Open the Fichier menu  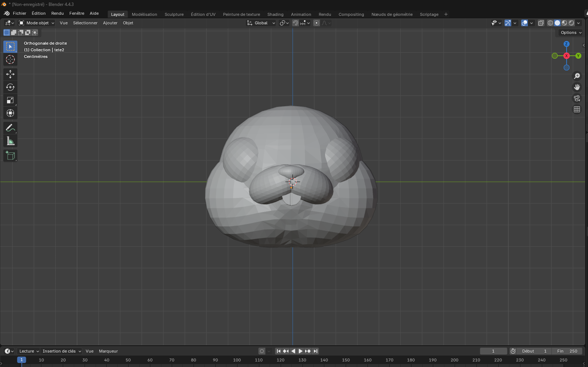point(20,13)
